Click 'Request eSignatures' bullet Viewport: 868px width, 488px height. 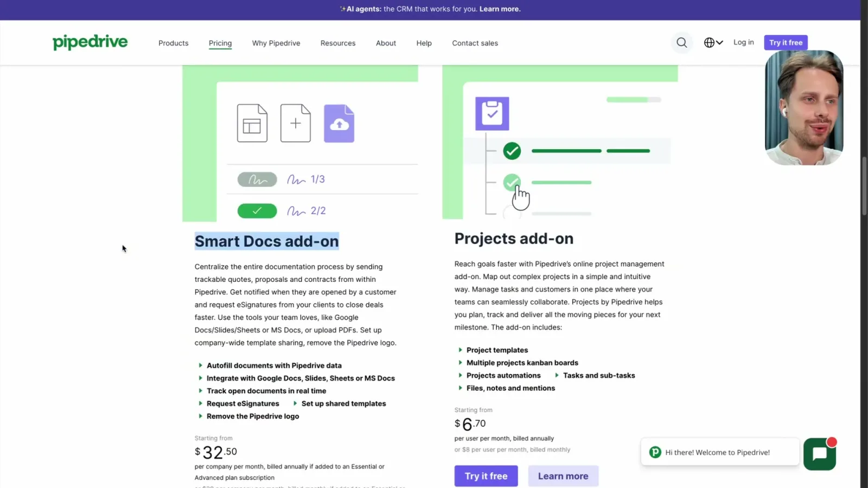pyautogui.click(x=243, y=403)
